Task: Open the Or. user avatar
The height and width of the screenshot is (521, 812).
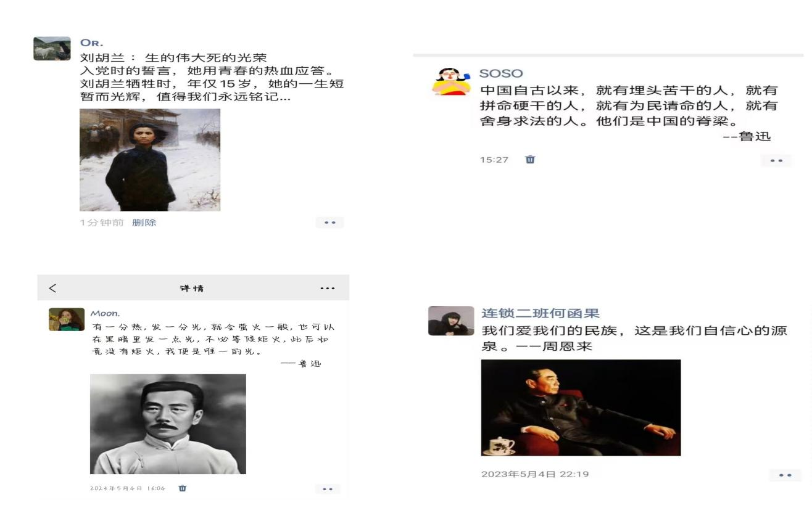Action: click(52, 49)
